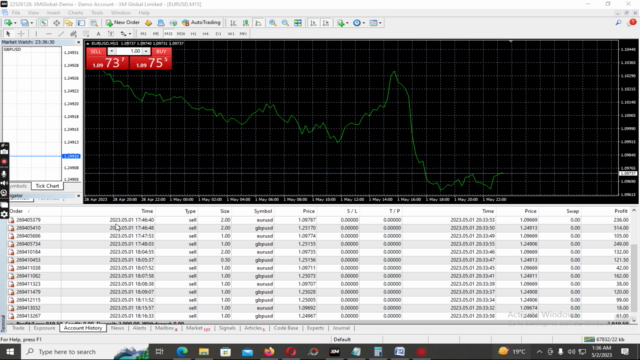Sort history by the Profit column header

[620, 211]
